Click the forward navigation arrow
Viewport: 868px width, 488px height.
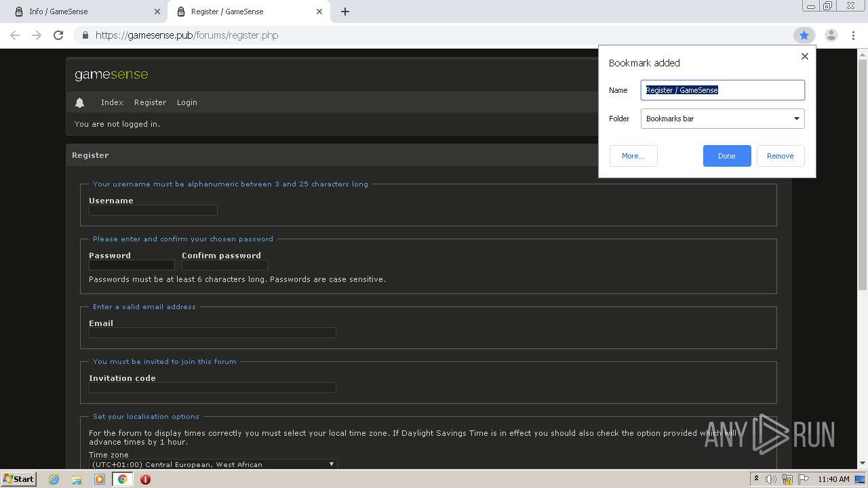(37, 35)
